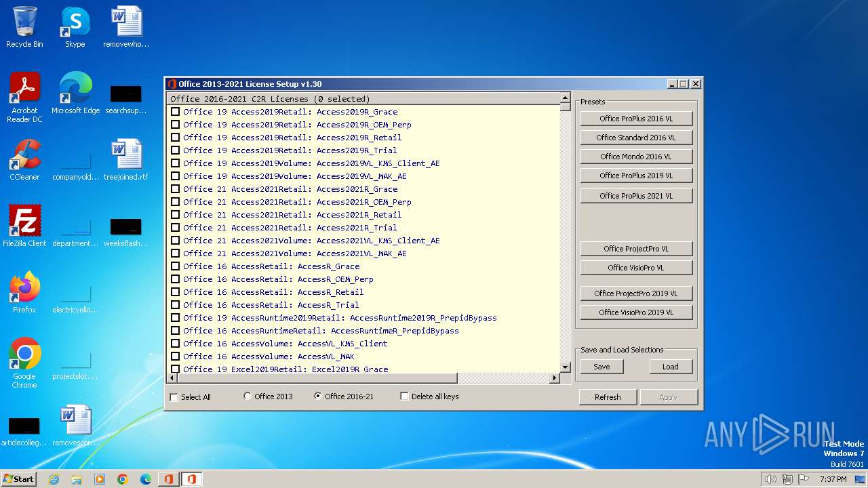
Task: Check AccessRuntime2019R_PrepidBypass license checkbox
Action: (x=176, y=318)
